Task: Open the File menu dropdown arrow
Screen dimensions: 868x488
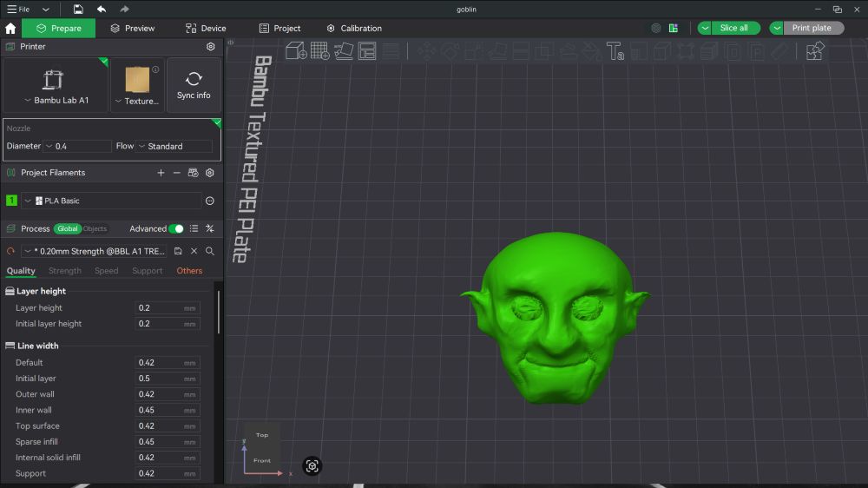Action: pyautogui.click(x=46, y=10)
